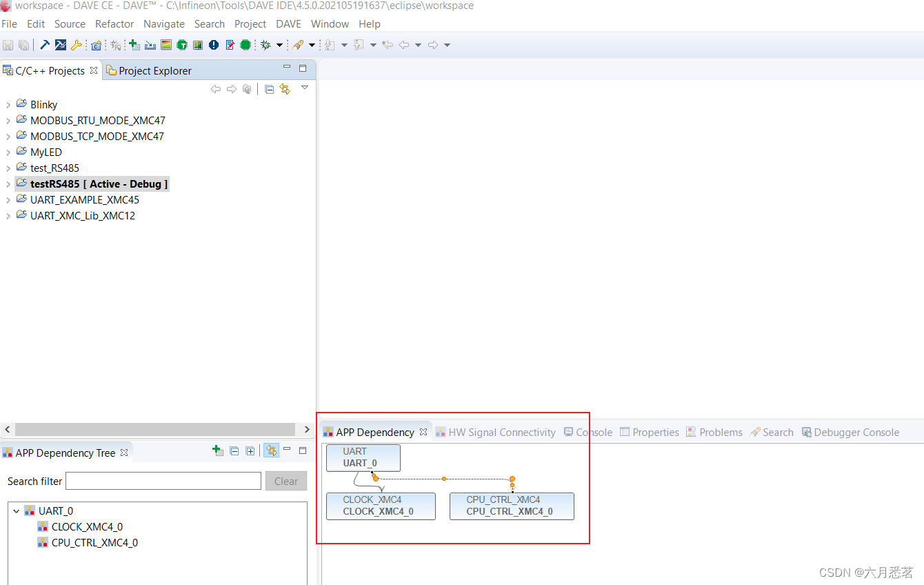
Task: Open the Back history dropdown arrow
Action: 418,45
